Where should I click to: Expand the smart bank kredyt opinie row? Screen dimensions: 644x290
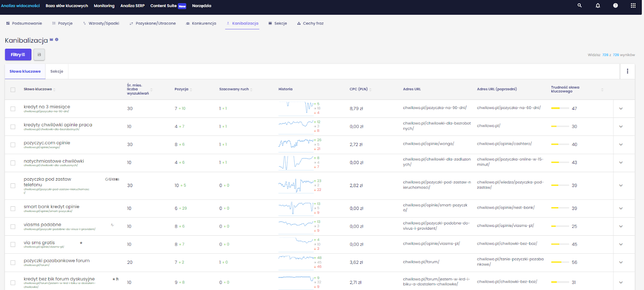[621, 208]
